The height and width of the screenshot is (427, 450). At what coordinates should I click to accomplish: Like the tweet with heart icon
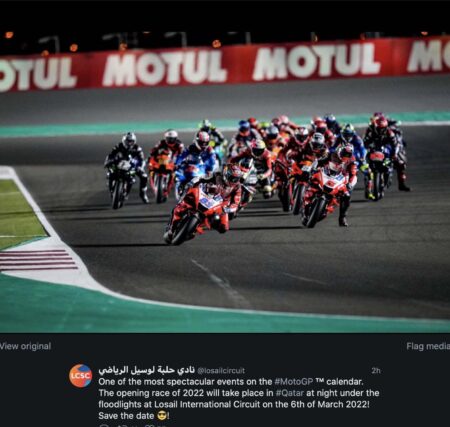(x=150, y=425)
